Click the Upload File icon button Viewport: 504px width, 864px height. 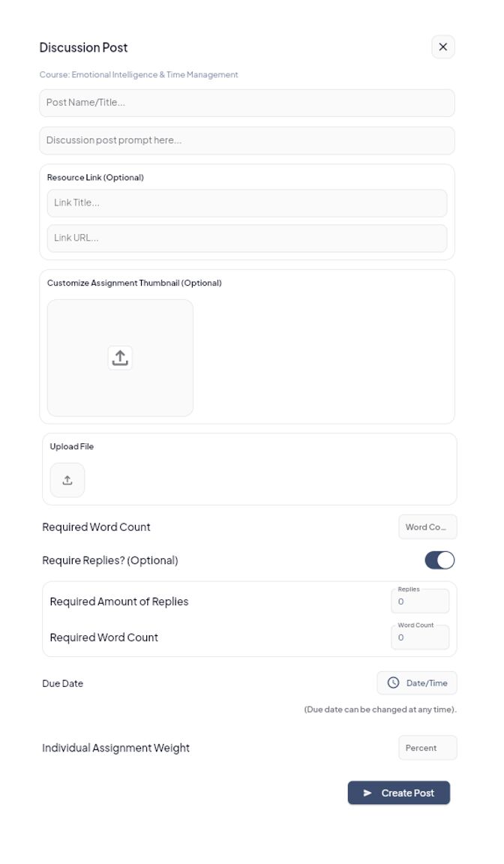(x=67, y=481)
